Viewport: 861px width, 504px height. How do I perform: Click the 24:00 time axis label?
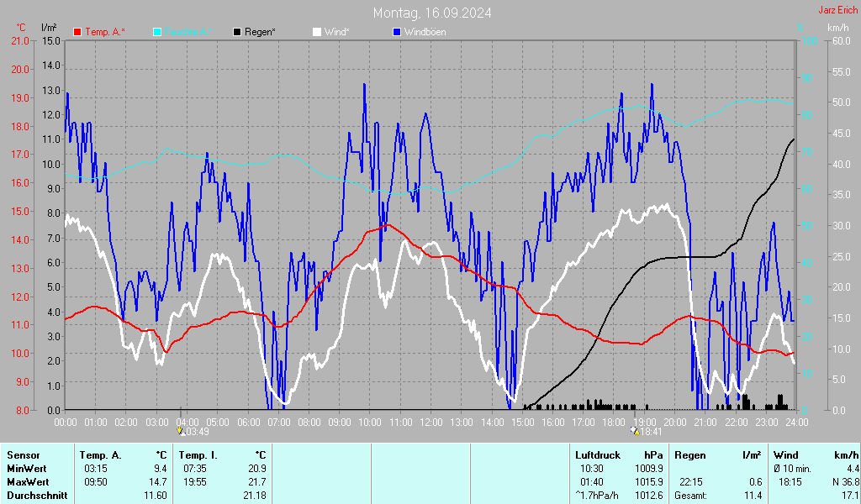pos(797,421)
